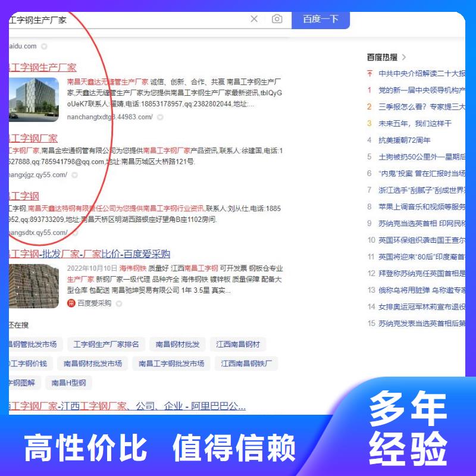Viewport: 476px width, 476px height.
Task: Select related search 江西南昌钢铁厂
Action: (246, 364)
